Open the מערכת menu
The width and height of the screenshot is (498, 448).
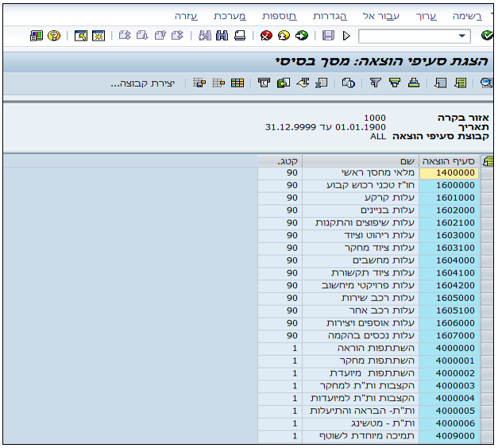(230, 16)
